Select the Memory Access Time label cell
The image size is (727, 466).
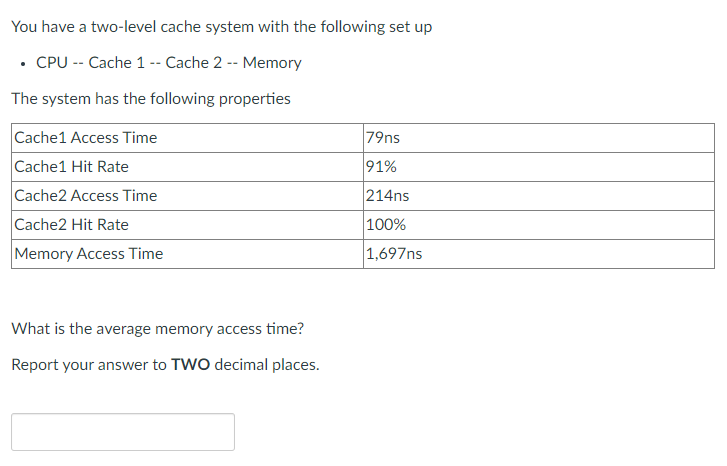(187, 254)
